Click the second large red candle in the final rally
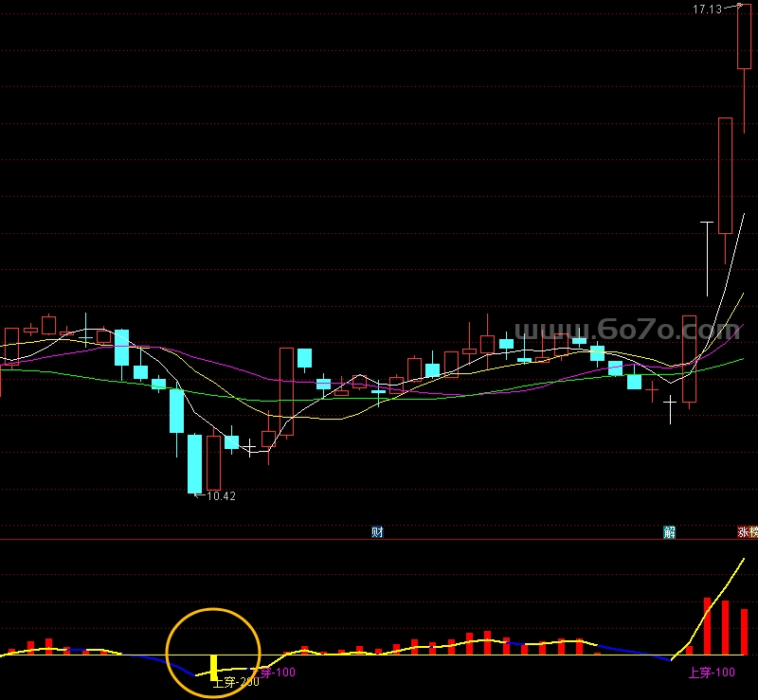Screen dimensions: 758x700 point(725,175)
